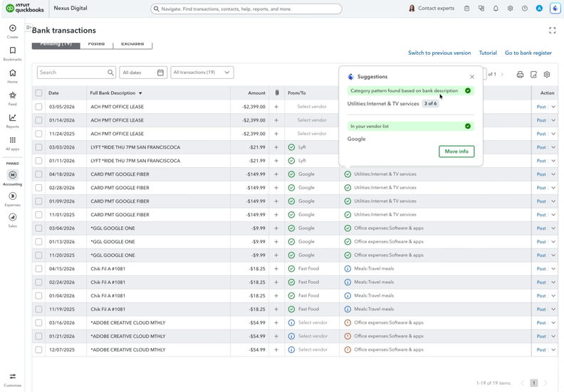Click the global Navigate search bar

tap(246, 9)
